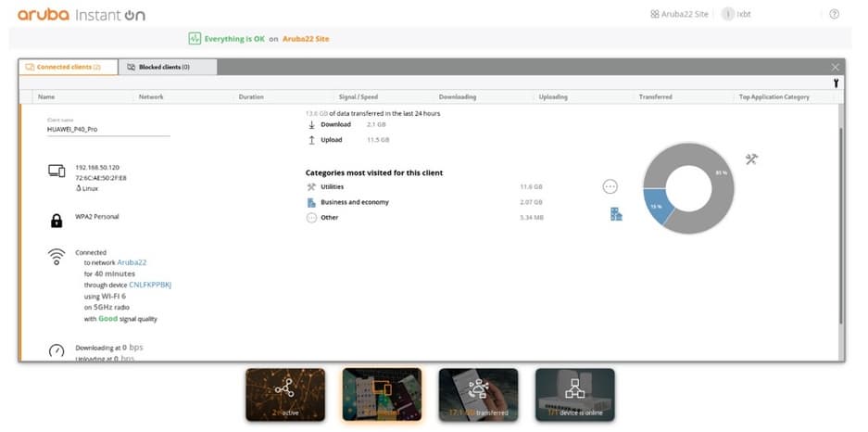
Task: Click the Other ellipsis icon in list
Action: [x=311, y=218]
